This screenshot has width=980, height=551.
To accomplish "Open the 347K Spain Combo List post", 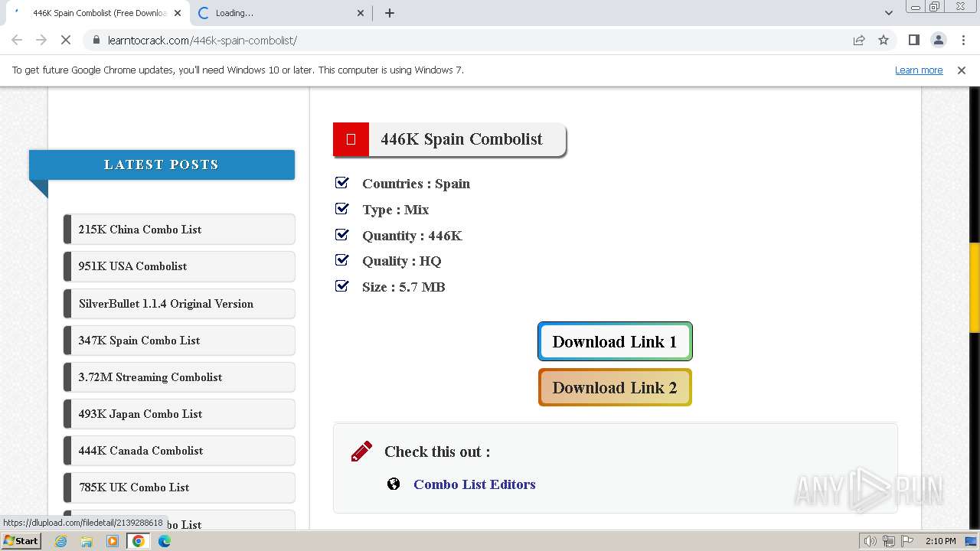I will pos(179,341).
